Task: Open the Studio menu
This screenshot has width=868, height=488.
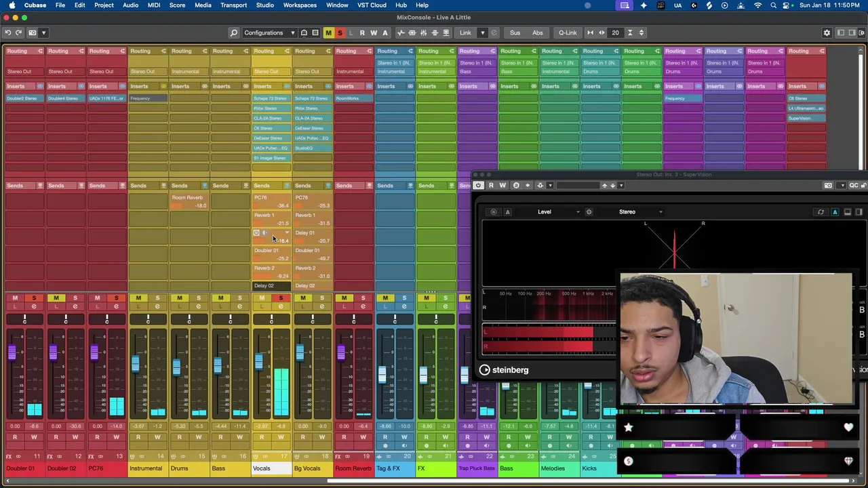Action: click(264, 5)
